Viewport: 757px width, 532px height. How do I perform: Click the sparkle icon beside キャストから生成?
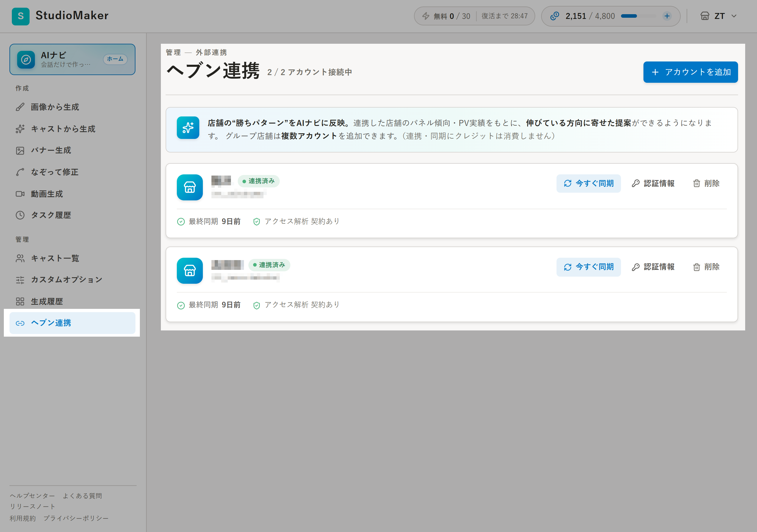coord(20,129)
